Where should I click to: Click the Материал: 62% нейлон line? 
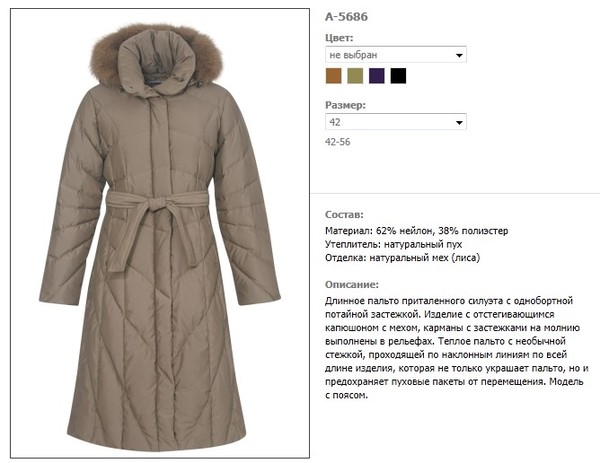[x=417, y=231]
